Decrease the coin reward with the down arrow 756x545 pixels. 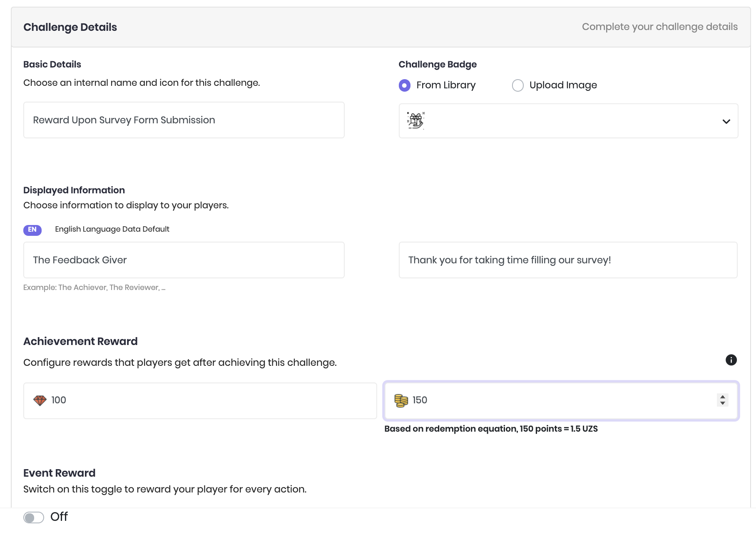723,403
